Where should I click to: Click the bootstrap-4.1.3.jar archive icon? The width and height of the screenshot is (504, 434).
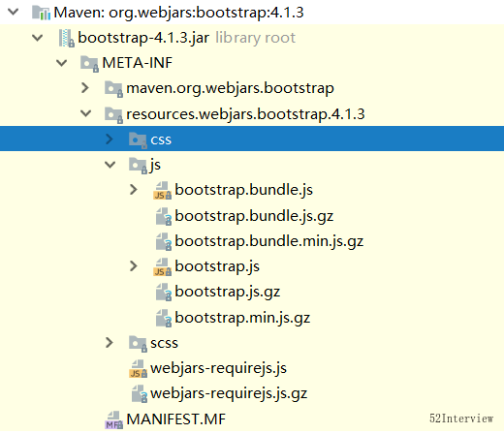(67, 38)
